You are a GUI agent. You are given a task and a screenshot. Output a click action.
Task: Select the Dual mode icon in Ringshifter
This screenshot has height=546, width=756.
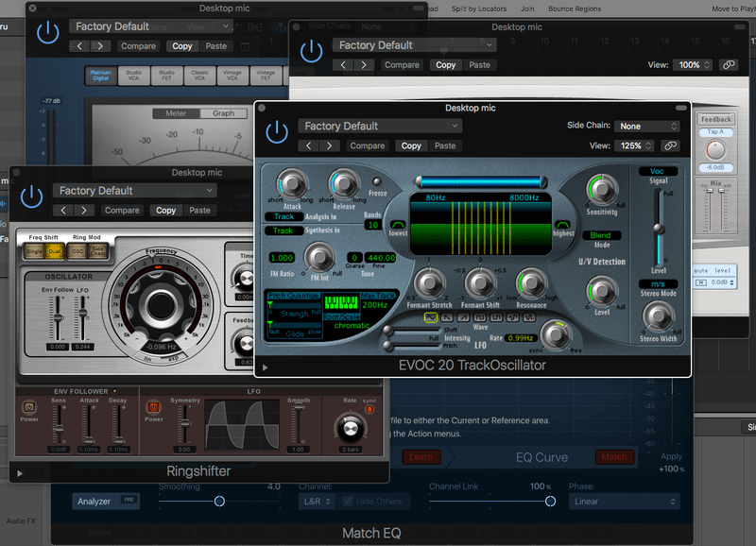(x=54, y=250)
